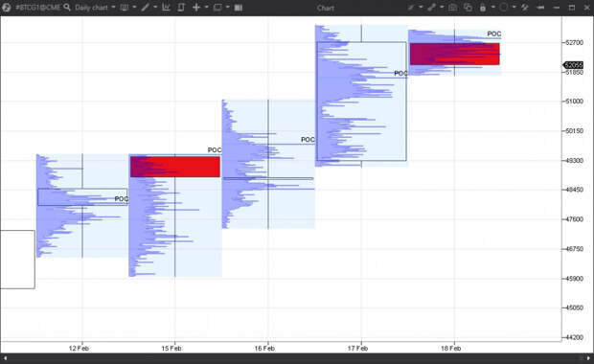Click the 18 Feb date label
Screen dimensions: 594x364
click(451, 348)
